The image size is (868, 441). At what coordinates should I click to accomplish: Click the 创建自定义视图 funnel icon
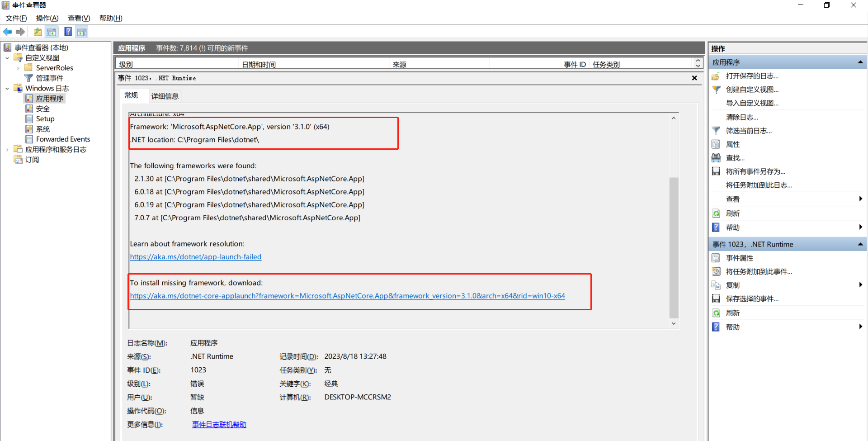coord(716,90)
